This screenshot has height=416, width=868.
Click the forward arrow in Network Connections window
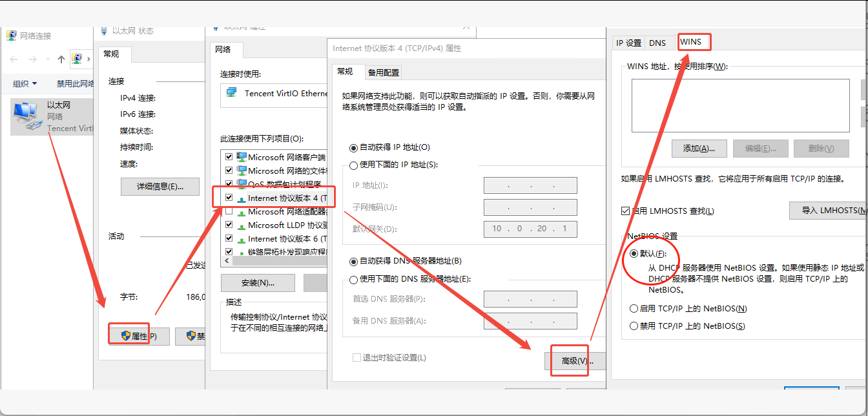[x=34, y=59]
